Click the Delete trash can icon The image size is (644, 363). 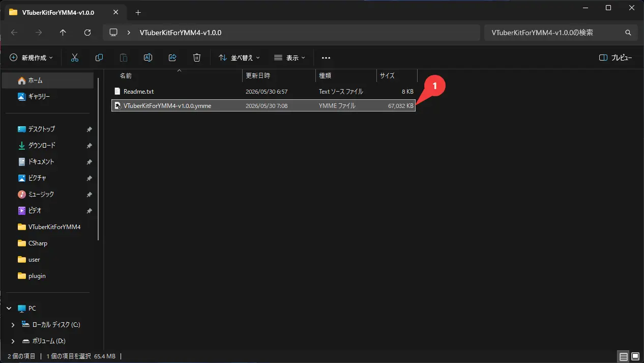[197, 58]
